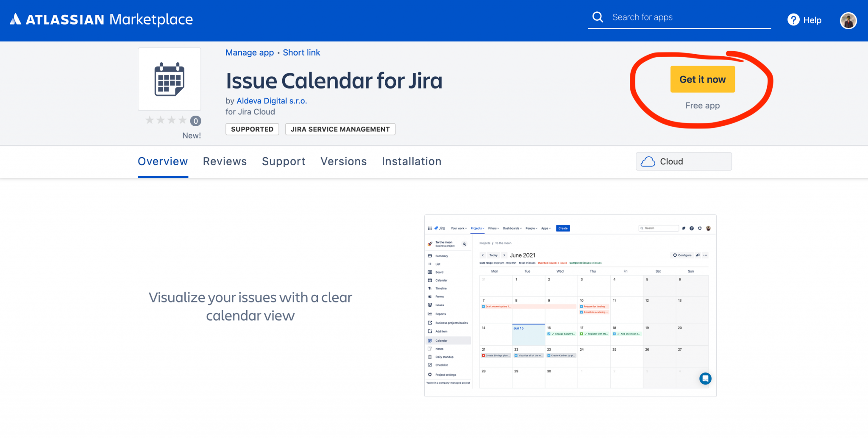Open the Manage app link
Viewport: 868px width, 438px height.
250,53
